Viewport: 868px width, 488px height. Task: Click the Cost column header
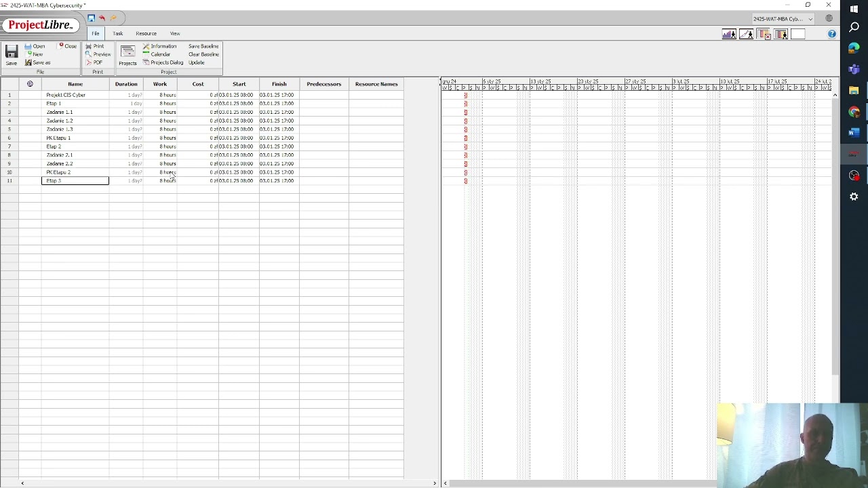coord(198,84)
